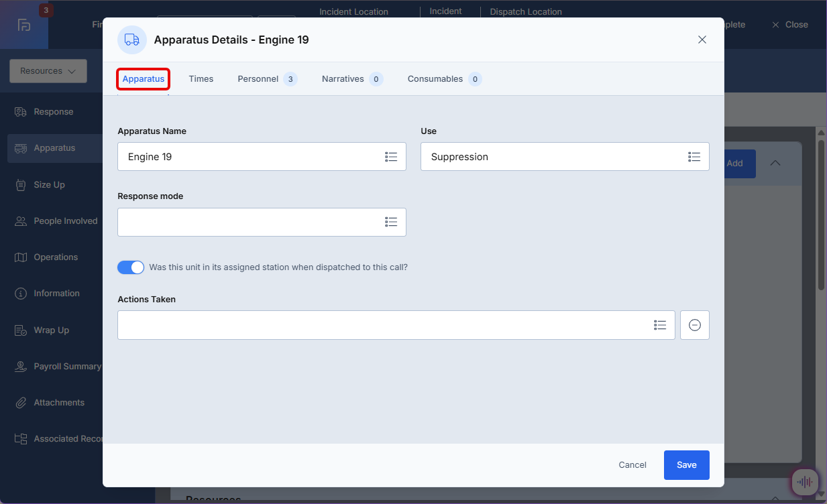Open the Use field list picker icon
The image size is (827, 504).
[x=694, y=157]
